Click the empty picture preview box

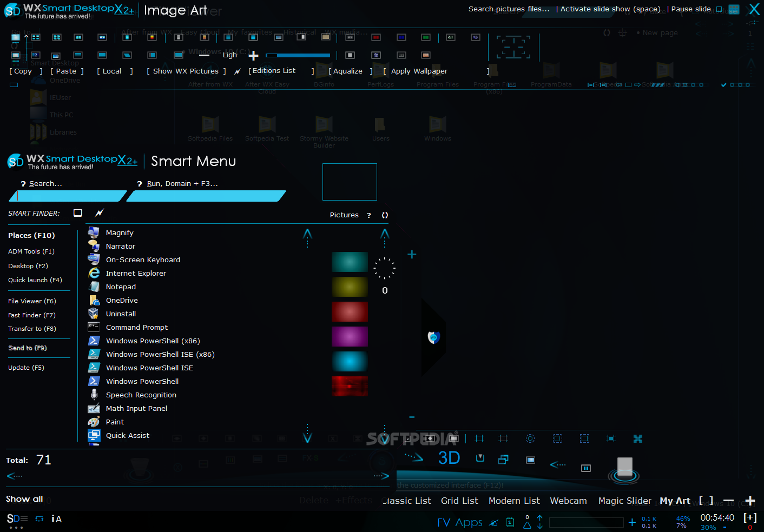[350, 182]
